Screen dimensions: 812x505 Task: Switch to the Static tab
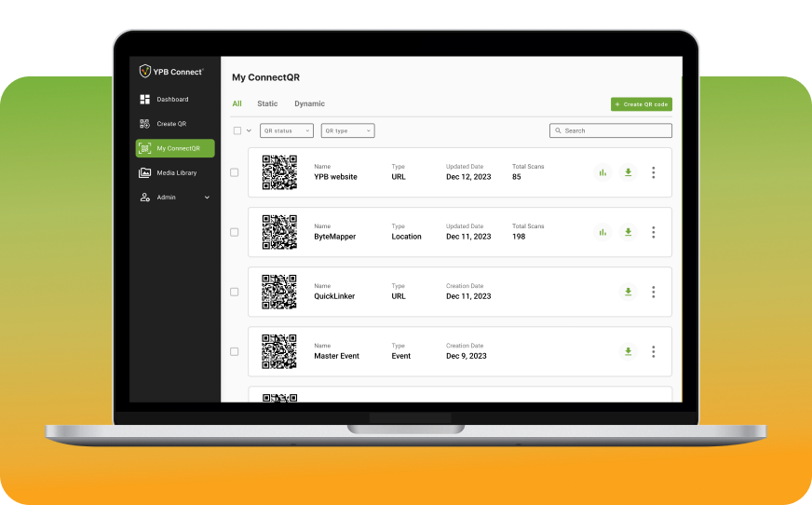pyautogui.click(x=267, y=103)
